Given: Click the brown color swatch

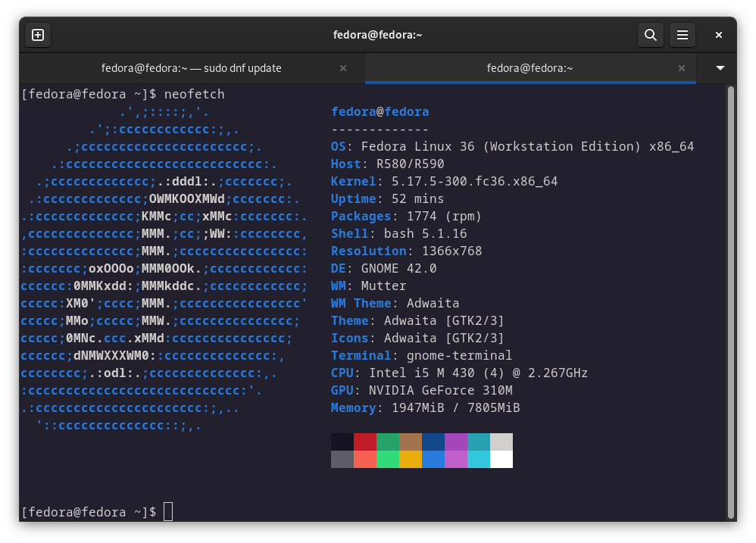Looking at the screenshot, I should coord(411,442).
